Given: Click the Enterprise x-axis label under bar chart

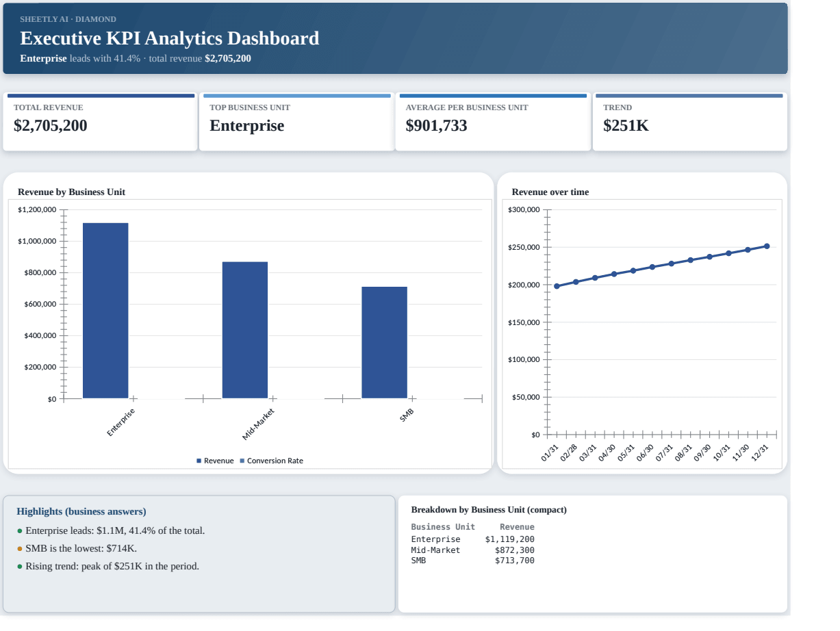Looking at the screenshot, I should 121,422.
